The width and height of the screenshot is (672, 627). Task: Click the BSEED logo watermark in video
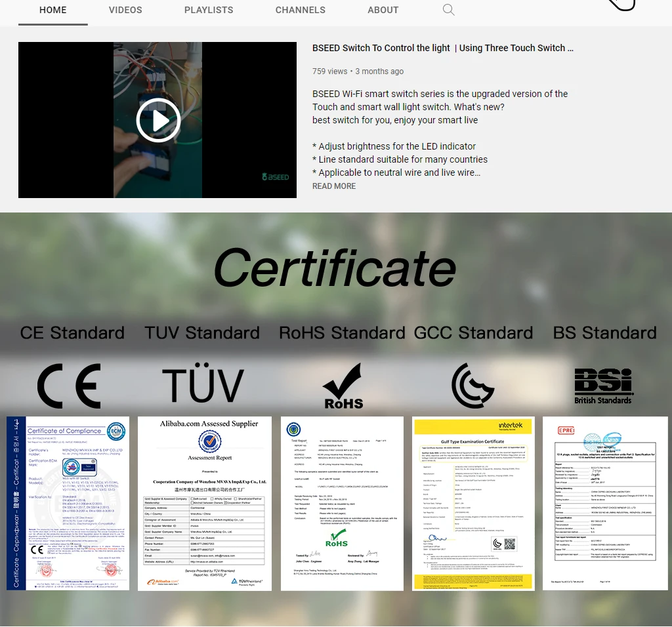pyautogui.click(x=275, y=176)
